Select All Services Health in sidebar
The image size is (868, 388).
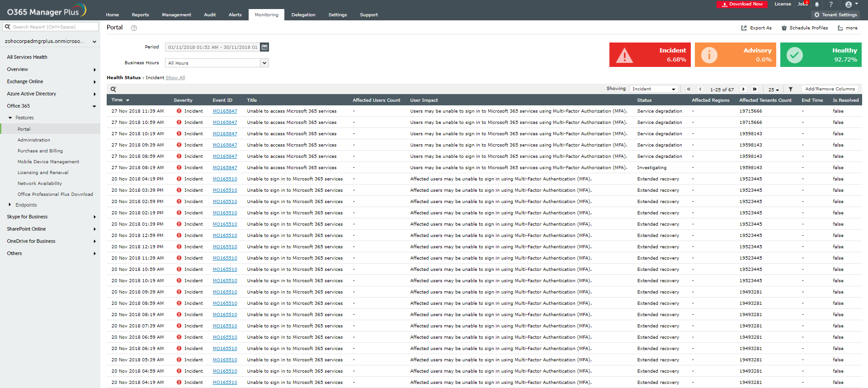click(27, 57)
